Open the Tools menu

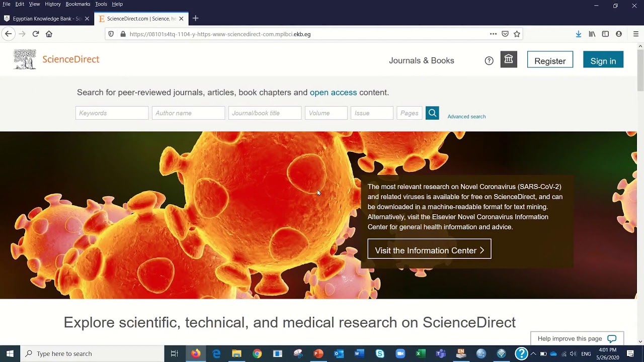[x=101, y=4]
